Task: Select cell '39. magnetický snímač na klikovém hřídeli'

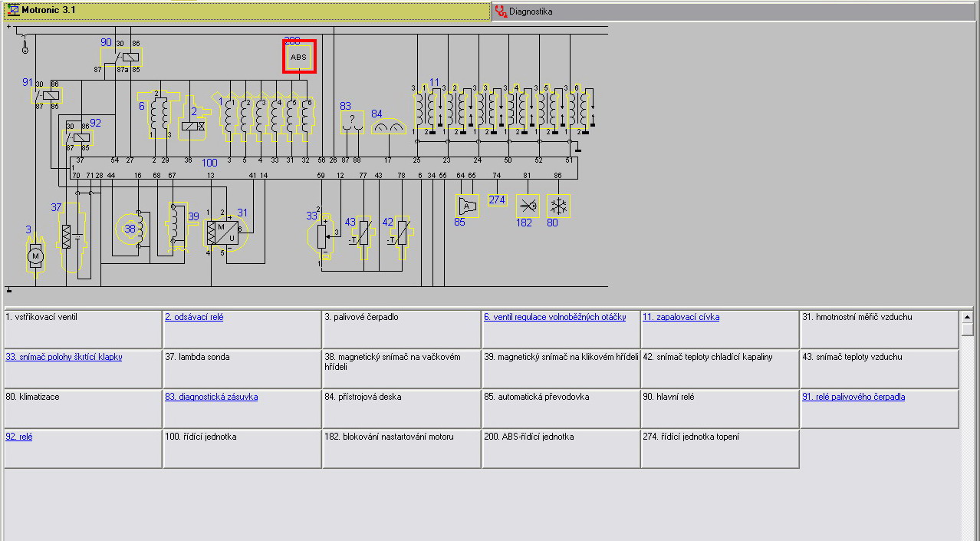Action: click(x=561, y=368)
